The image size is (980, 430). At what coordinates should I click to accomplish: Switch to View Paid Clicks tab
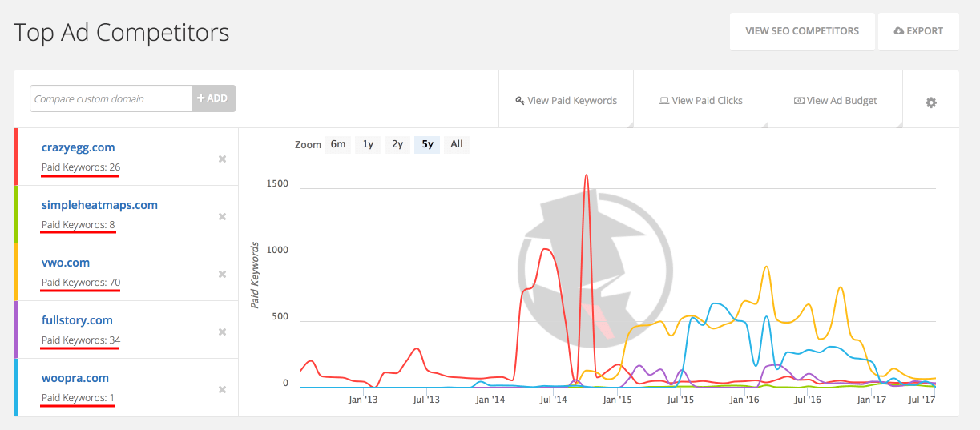click(700, 100)
